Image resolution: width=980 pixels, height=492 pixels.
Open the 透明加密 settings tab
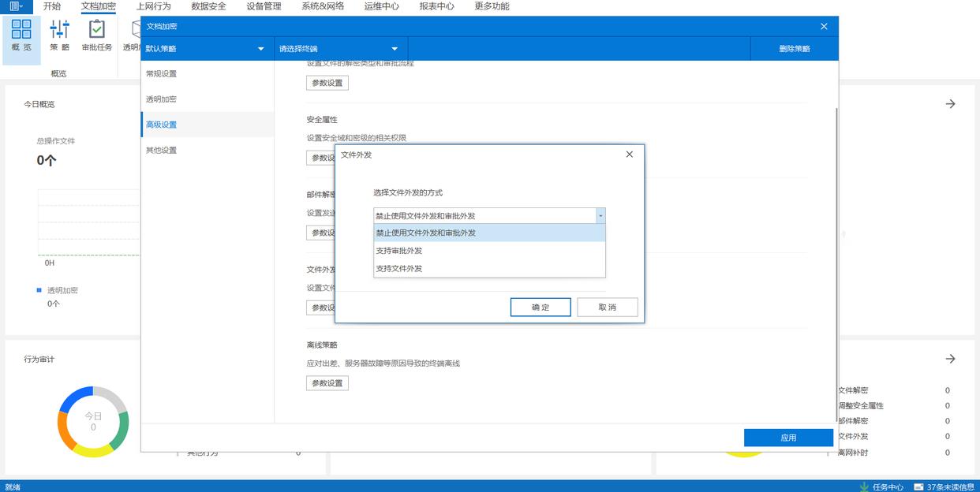tap(161, 99)
